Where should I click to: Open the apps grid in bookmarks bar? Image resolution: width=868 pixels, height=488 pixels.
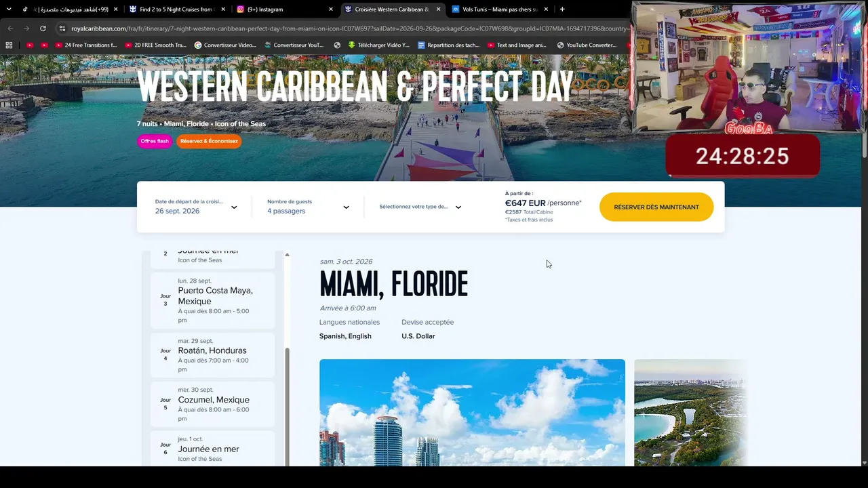tap(9, 45)
